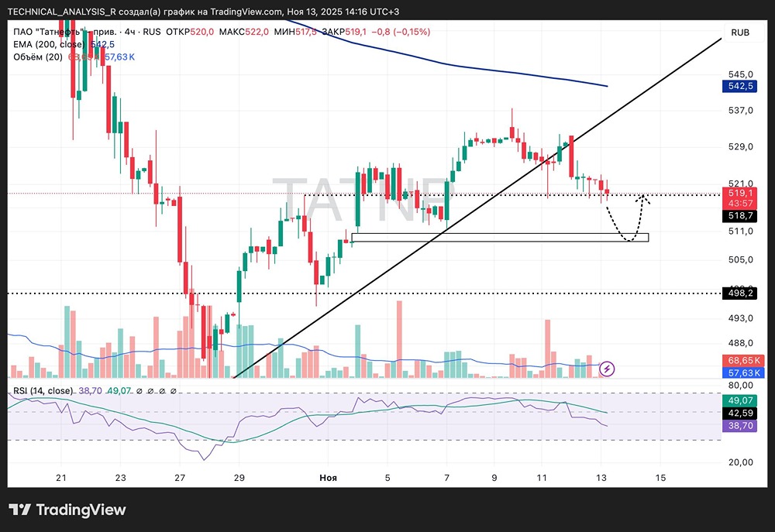Click the Ноя month label on date axis
This screenshot has height=532, width=775.
point(328,478)
